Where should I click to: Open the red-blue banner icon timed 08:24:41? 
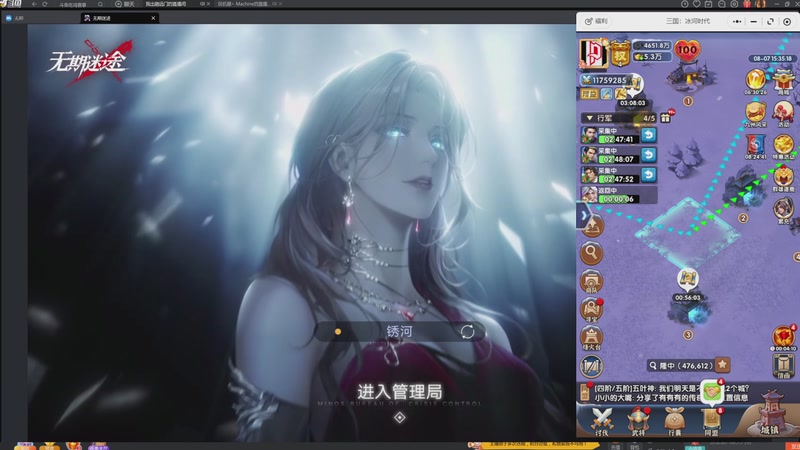tap(755, 147)
